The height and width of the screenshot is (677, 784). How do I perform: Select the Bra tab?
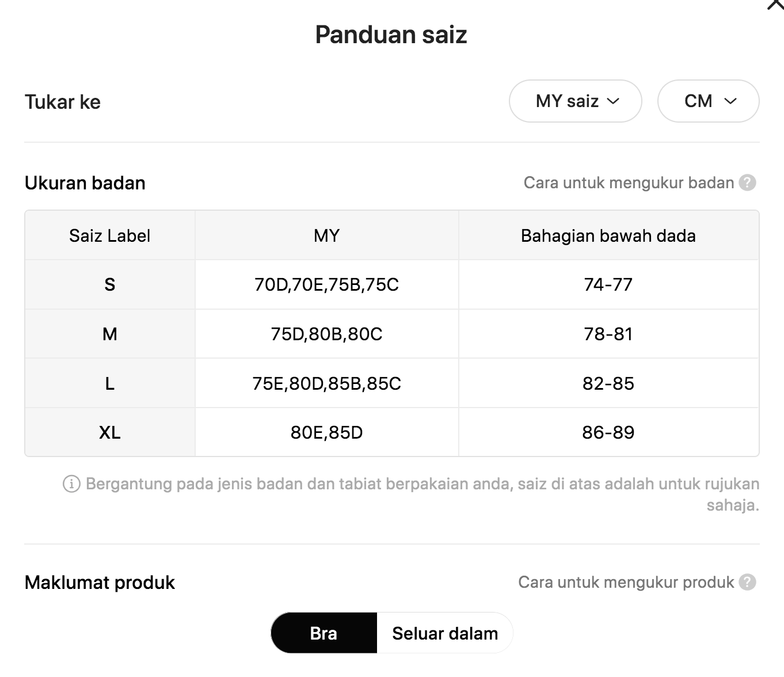pos(324,633)
